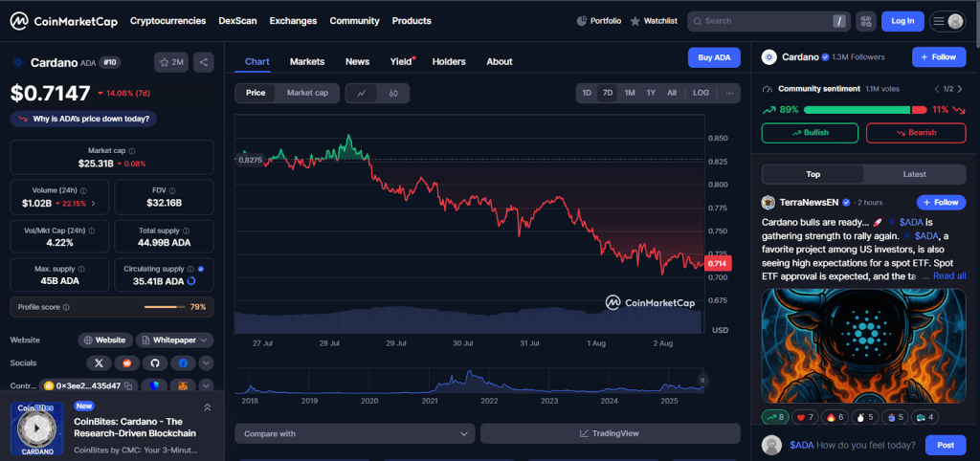
Task: Open the QR code scanner icon
Action: 865,21
